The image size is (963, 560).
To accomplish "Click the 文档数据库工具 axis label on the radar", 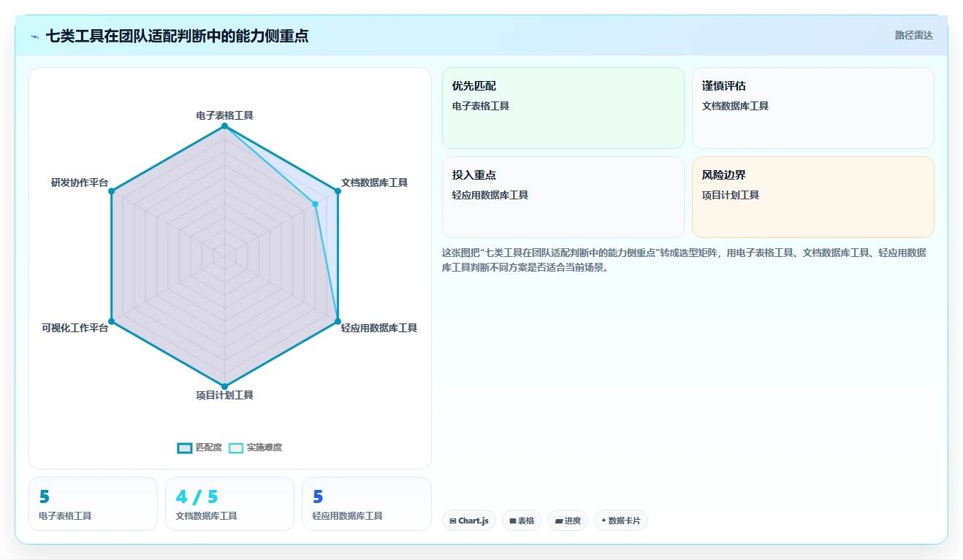I will (375, 183).
